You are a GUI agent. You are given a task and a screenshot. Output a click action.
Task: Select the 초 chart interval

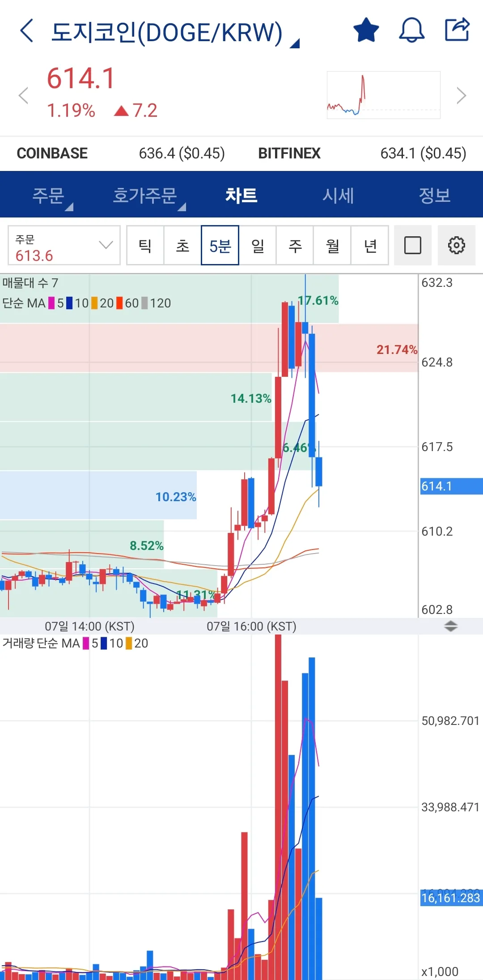182,245
